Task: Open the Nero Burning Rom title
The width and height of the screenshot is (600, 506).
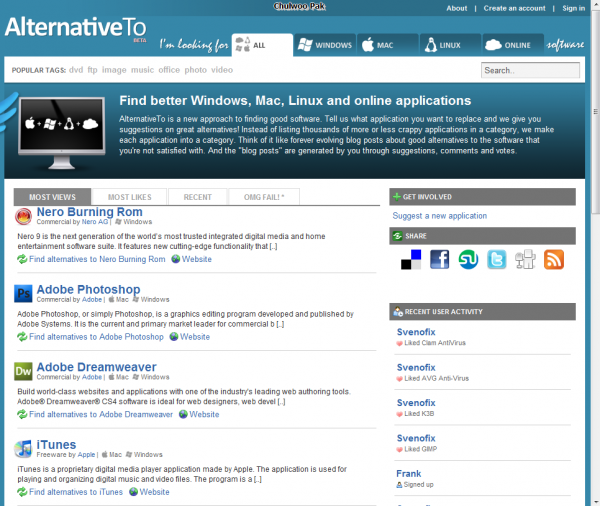Action: click(x=90, y=212)
